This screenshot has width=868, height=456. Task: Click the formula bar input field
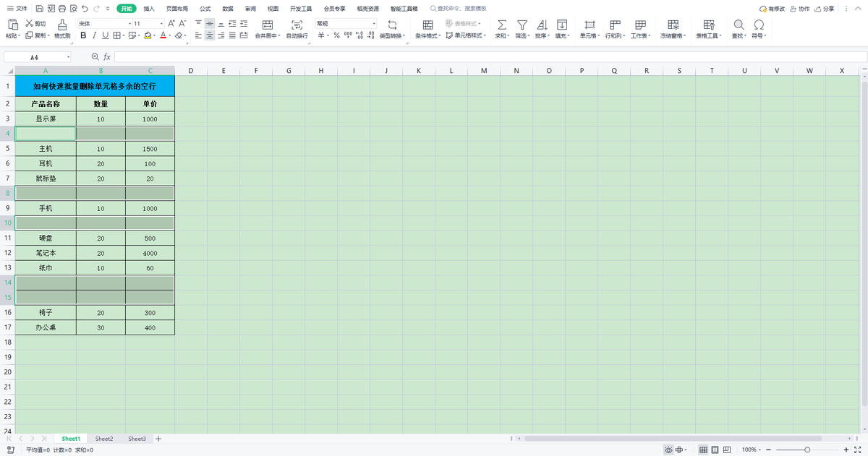490,56
